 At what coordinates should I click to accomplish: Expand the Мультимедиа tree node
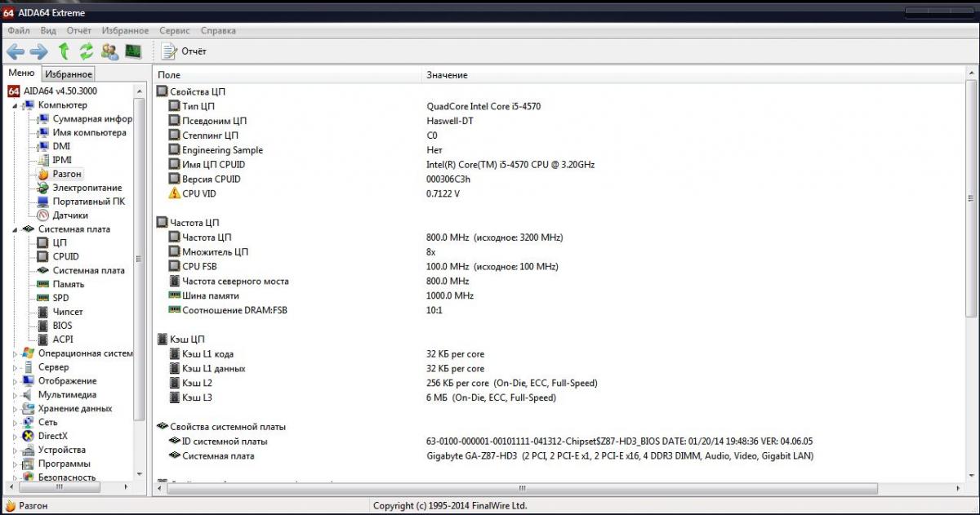[x=16, y=395]
